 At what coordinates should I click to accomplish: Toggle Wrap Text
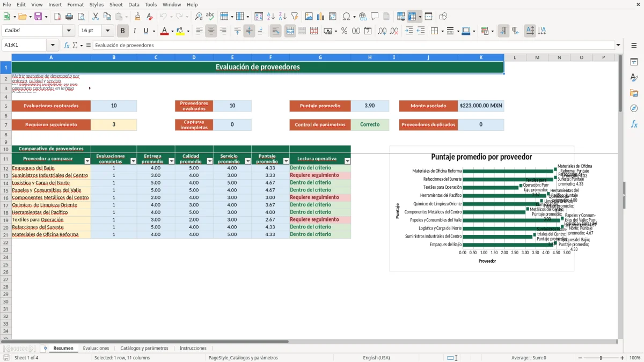[276, 31]
